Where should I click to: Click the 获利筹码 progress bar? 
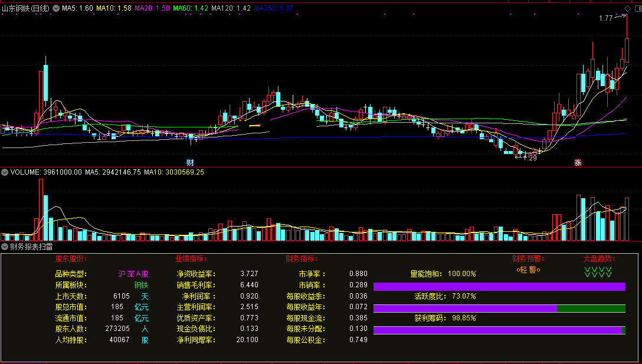pos(500,330)
